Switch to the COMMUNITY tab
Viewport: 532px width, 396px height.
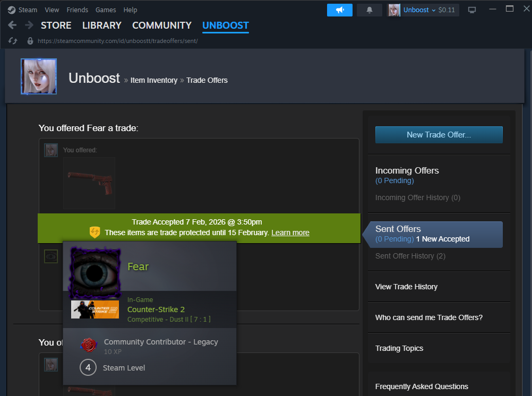click(162, 25)
